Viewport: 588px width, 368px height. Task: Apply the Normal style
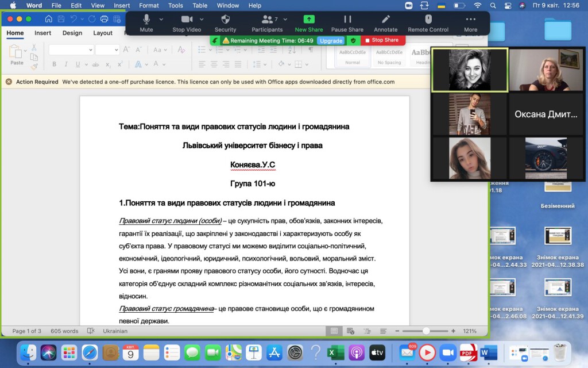(x=353, y=57)
